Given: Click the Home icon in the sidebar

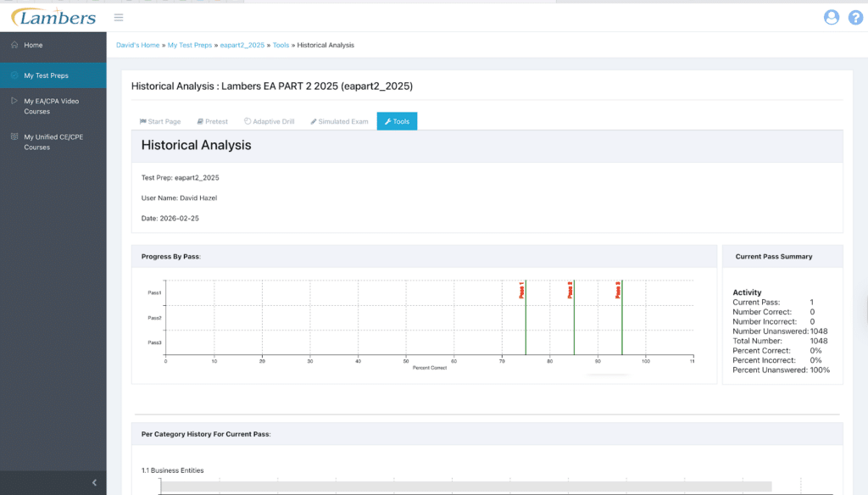Looking at the screenshot, I should point(14,45).
